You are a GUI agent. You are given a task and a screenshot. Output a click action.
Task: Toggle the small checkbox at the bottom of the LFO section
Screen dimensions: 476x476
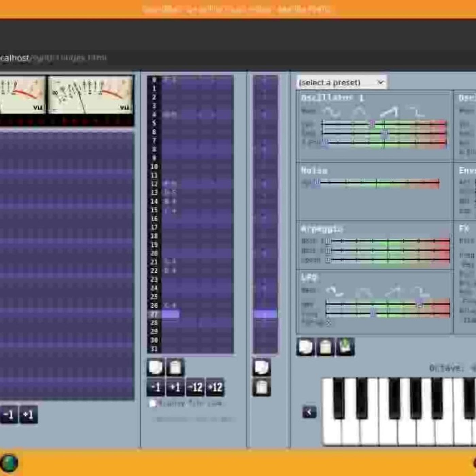[x=329, y=323]
